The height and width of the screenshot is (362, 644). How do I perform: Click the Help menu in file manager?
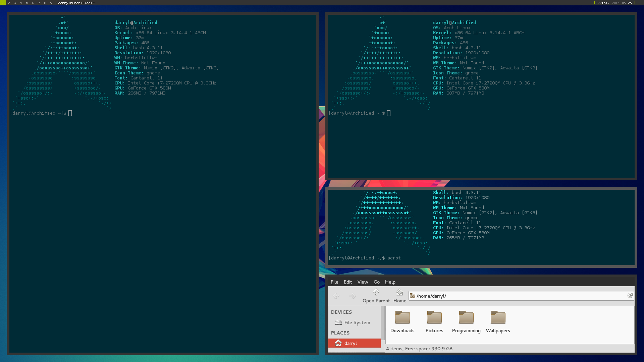[390, 282]
